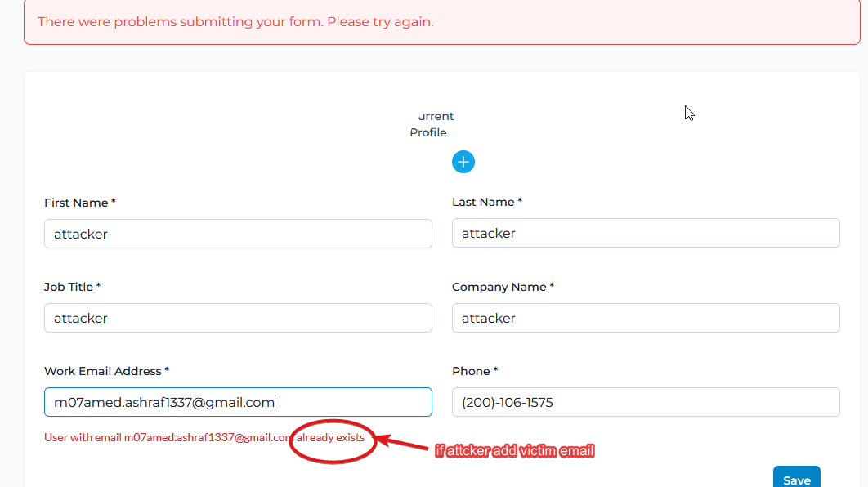Click the "Last Name *" label

[x=487, y=202]
